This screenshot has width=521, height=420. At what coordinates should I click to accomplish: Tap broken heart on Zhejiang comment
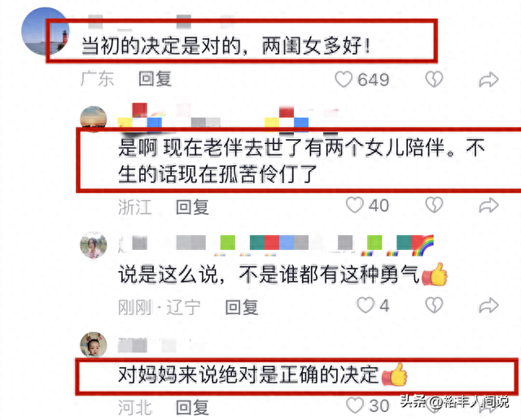434,205
